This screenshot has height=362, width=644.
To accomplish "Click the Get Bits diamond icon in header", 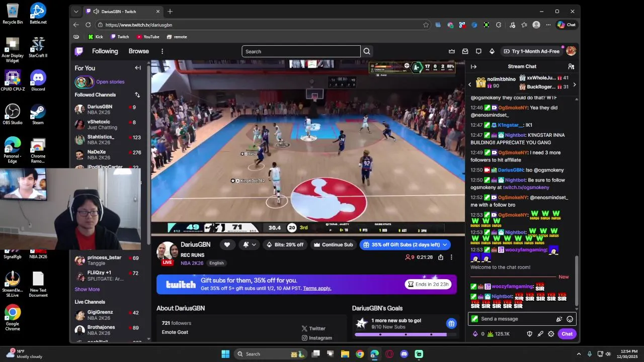I will click(x=492, y=51).
